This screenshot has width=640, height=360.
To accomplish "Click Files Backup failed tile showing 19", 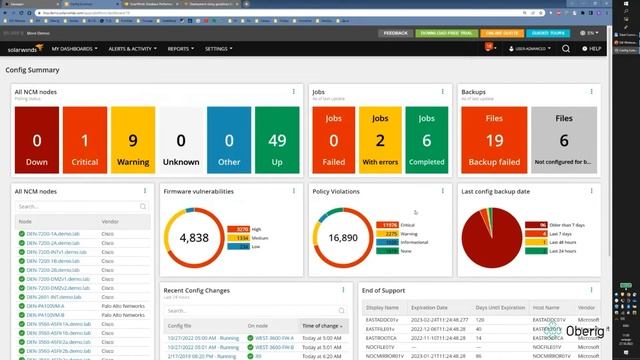I will tap(494, 140).
